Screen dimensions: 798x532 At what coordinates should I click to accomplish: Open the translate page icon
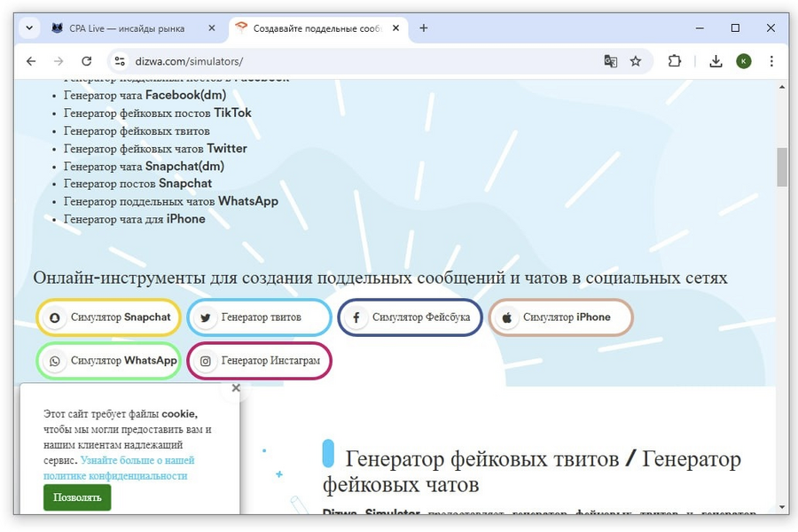(610, 61)
